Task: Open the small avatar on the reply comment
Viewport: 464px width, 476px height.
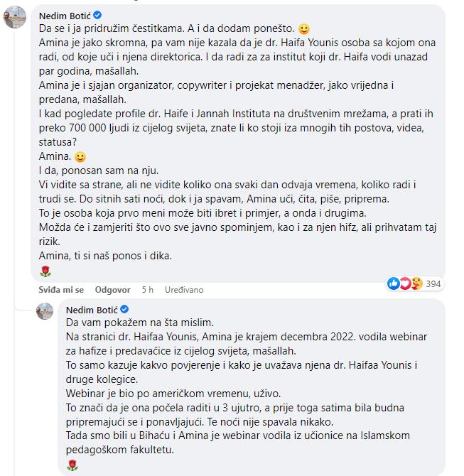Action: 45,311
